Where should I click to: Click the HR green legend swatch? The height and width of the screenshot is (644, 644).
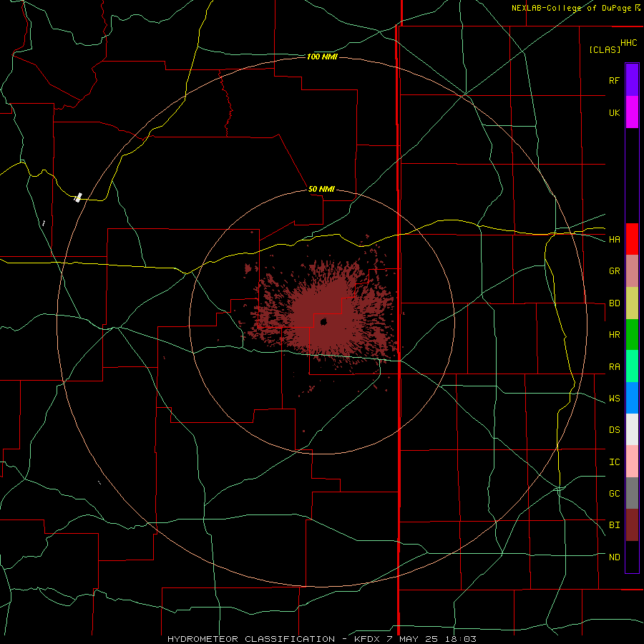pyautogui.click(x=632, y=334)
